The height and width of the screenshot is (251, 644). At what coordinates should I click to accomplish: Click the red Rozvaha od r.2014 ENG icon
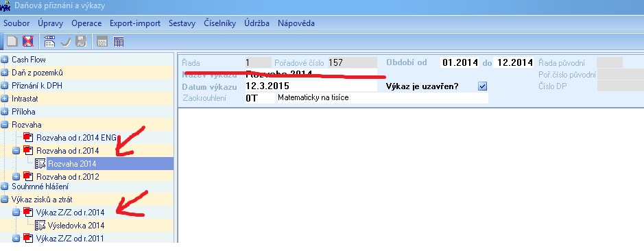(x=28, y=138)
